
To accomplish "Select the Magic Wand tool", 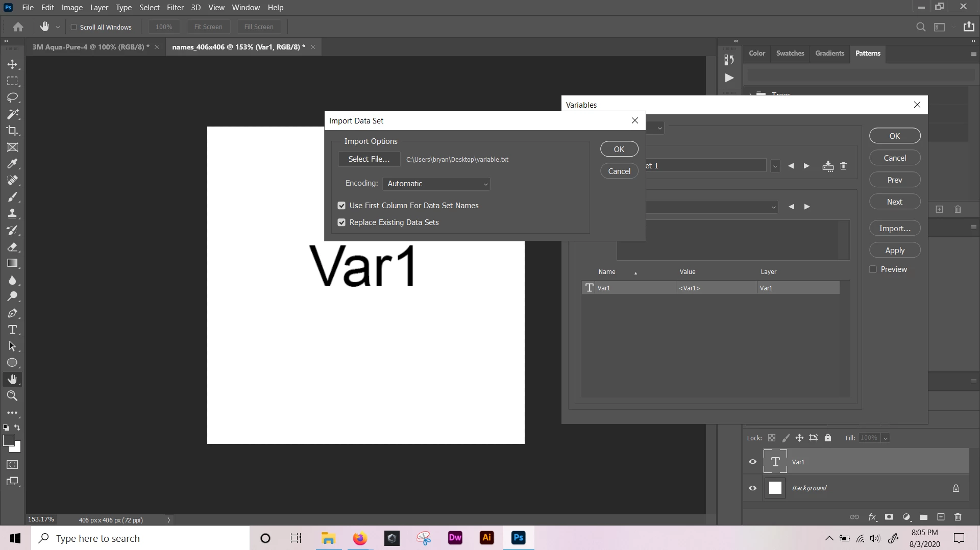I will pos(12,114).
